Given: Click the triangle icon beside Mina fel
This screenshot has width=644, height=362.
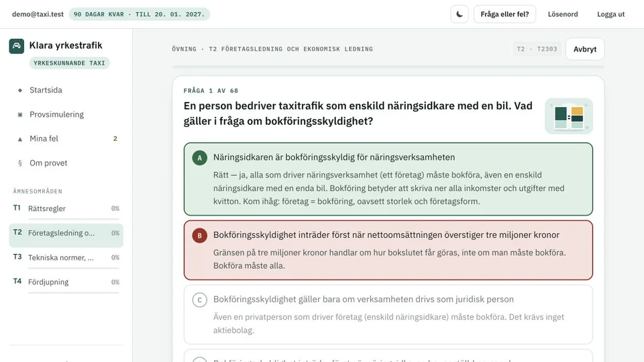Looking at the screenshot, I should tap(19, 139).
